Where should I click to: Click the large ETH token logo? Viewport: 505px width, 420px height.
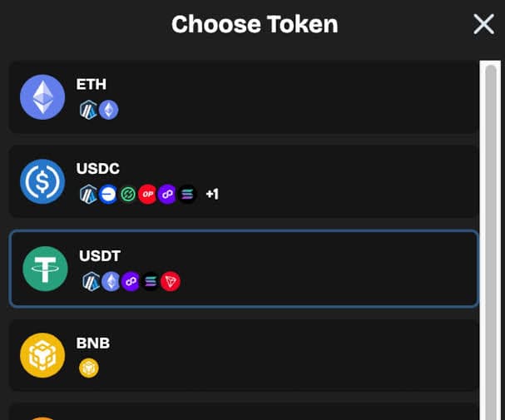pos(42,97)
